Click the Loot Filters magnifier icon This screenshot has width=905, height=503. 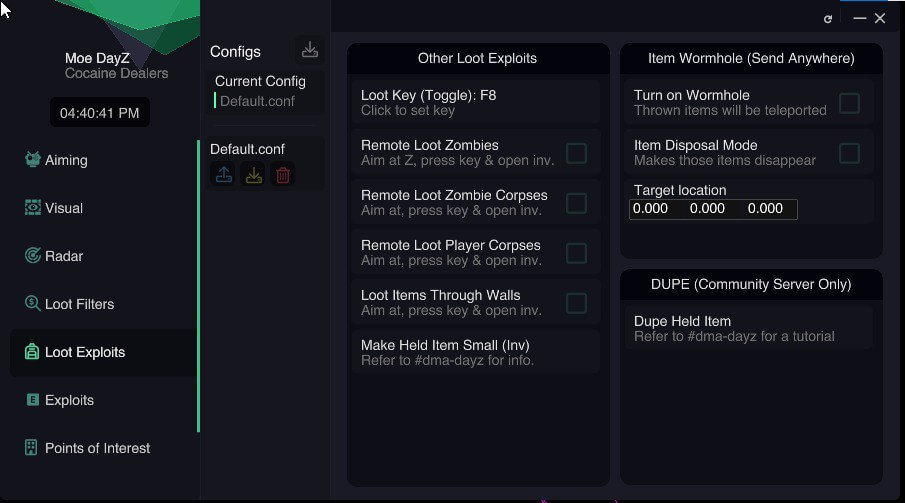[32, 303]
